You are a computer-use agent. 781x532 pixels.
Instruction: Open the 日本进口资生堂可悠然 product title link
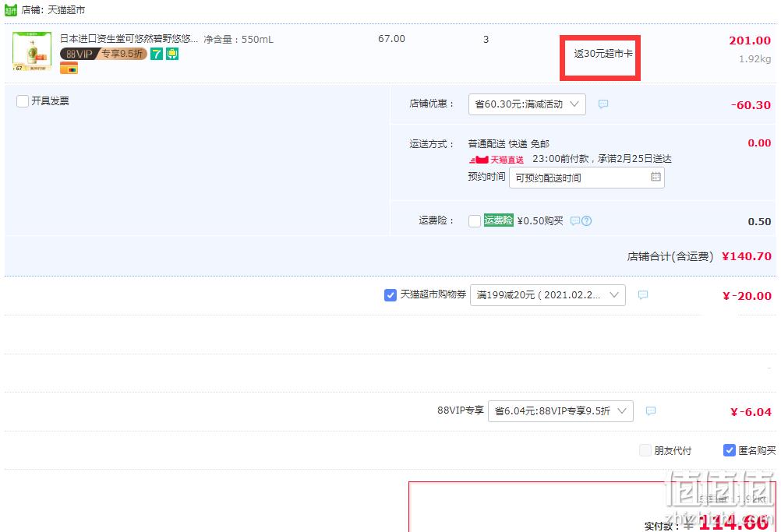click(129, 39)
